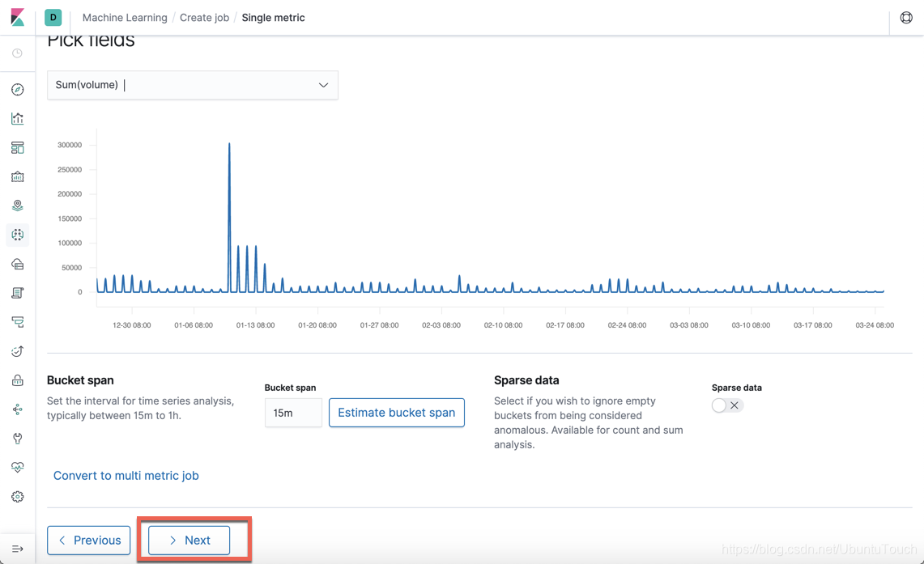924x564 pixels.
Task: Go to Machine Learning breadcrumb
Action: 125,18
